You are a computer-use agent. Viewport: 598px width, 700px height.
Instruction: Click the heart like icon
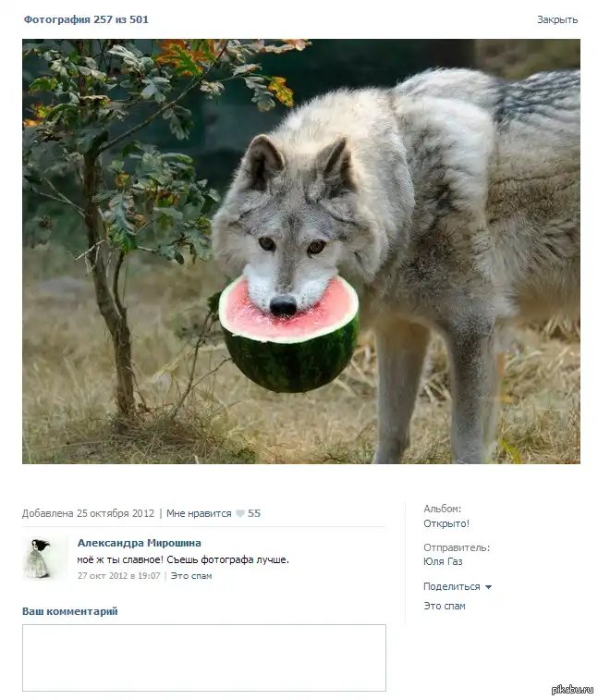pyautogui.click(x=240, y=513)
